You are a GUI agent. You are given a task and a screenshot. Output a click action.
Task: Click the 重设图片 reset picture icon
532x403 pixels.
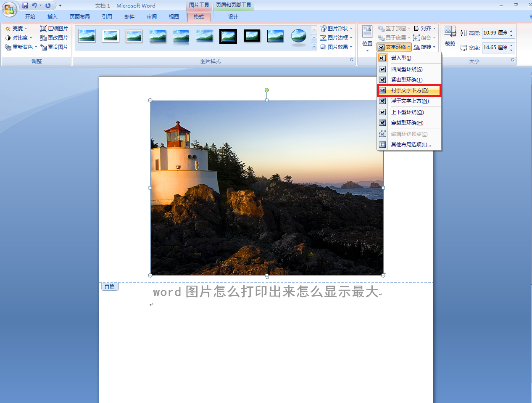coord(43,47)
